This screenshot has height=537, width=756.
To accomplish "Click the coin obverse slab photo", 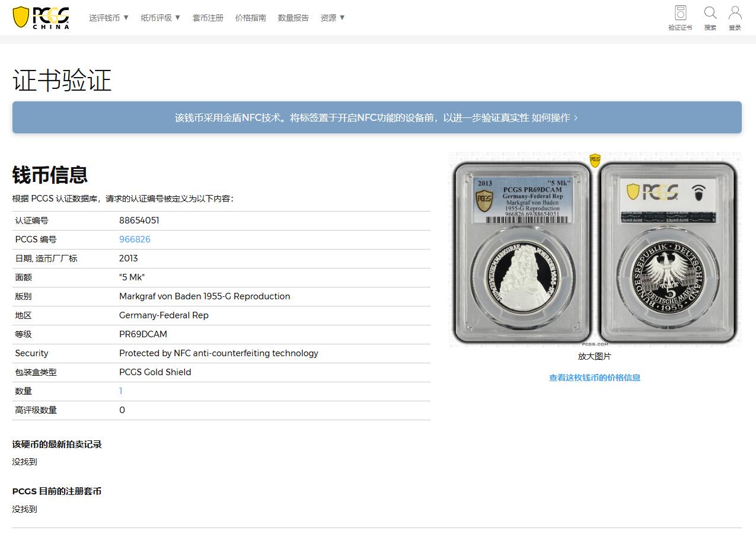I will pos(522,253).
